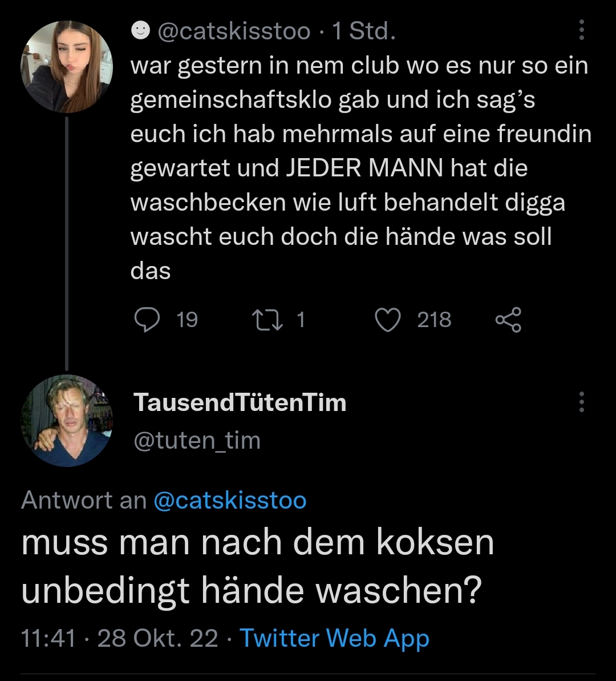Image resolution: width=616 pixels, height=681 pixels.
Task: Click the reply text "muss man nach dem koksen"
Action: tap(258, 542)
